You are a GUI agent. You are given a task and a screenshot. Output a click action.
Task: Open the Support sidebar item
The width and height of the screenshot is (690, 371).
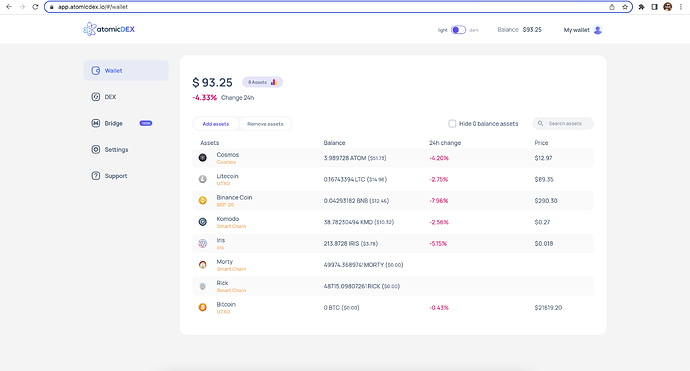coord(126,176)
